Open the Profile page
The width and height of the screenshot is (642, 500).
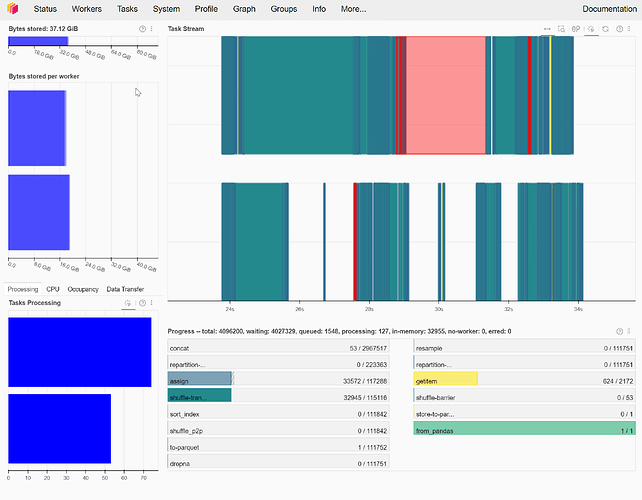206,9
